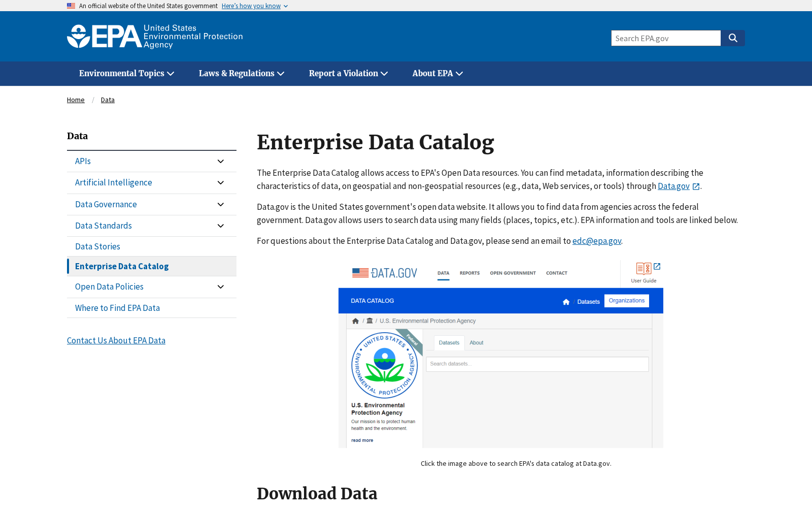Select Enterprise Data Catalog sidebar item
The image size is (812, 508).
pos(152,267)
